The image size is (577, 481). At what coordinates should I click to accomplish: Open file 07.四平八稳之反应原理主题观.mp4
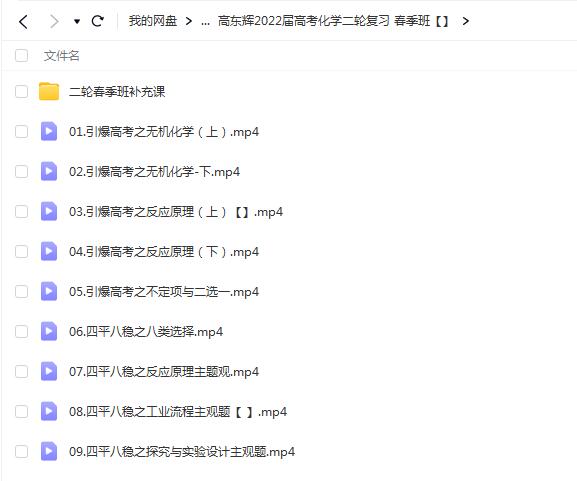click(164, 372)
